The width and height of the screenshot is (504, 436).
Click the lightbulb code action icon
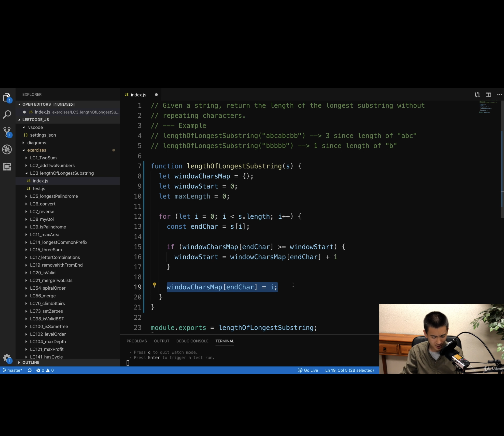click(155, 285)
